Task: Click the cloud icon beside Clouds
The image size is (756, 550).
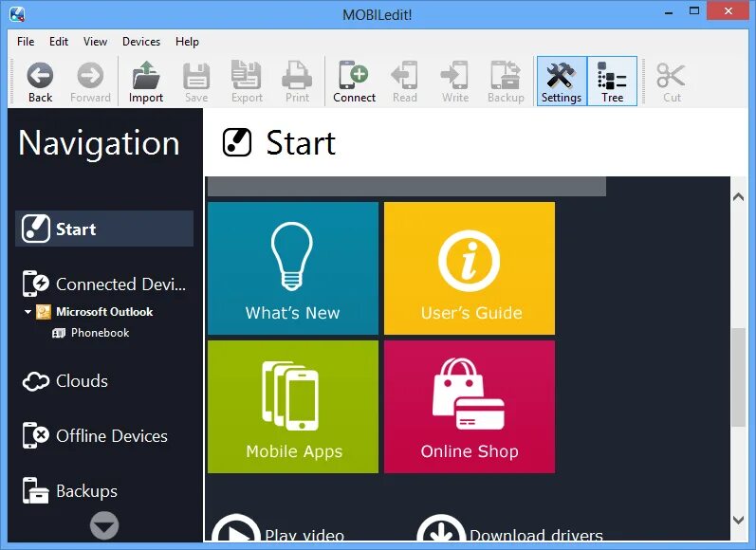Action: 36,381
